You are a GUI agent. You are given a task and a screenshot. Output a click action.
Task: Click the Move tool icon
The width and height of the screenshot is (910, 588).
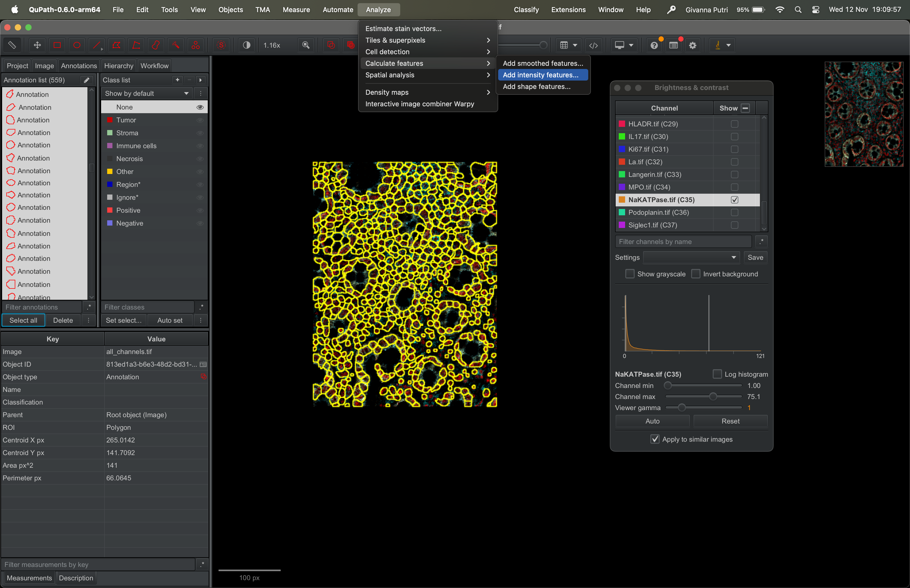point(37,45)
